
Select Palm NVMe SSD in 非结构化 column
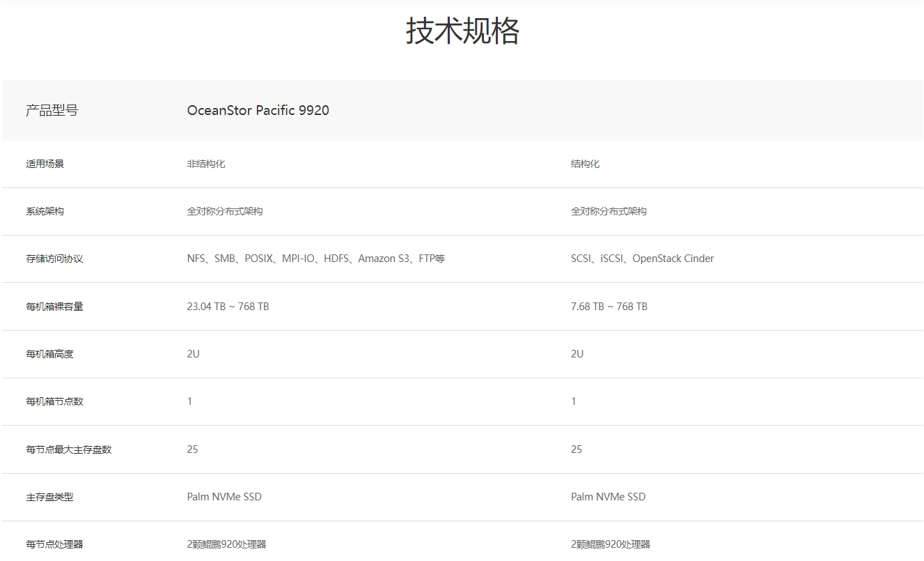tap(224, 497)
